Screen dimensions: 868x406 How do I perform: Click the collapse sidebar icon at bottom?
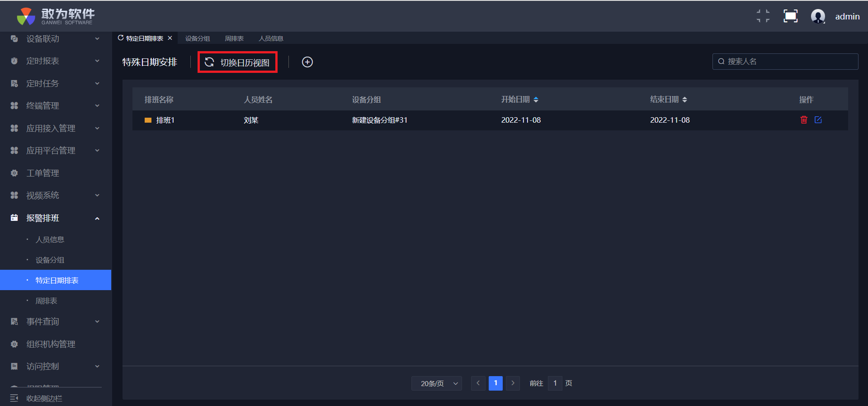(14, 398)
